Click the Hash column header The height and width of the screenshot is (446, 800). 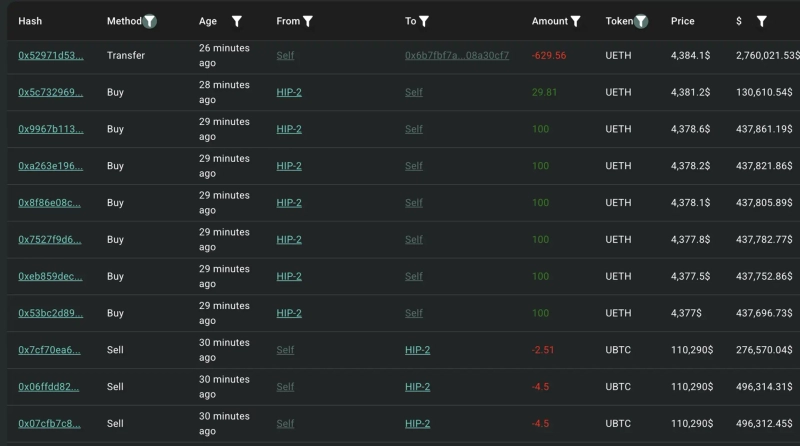pos(30,21)
